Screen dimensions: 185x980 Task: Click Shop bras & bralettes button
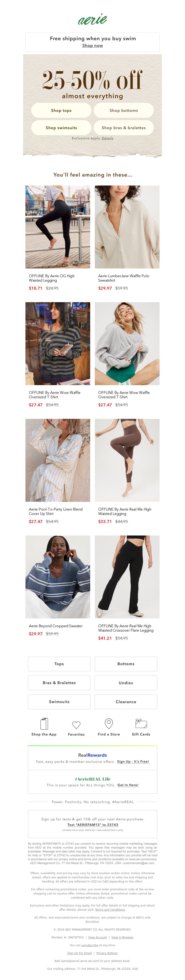coord(124,128)
